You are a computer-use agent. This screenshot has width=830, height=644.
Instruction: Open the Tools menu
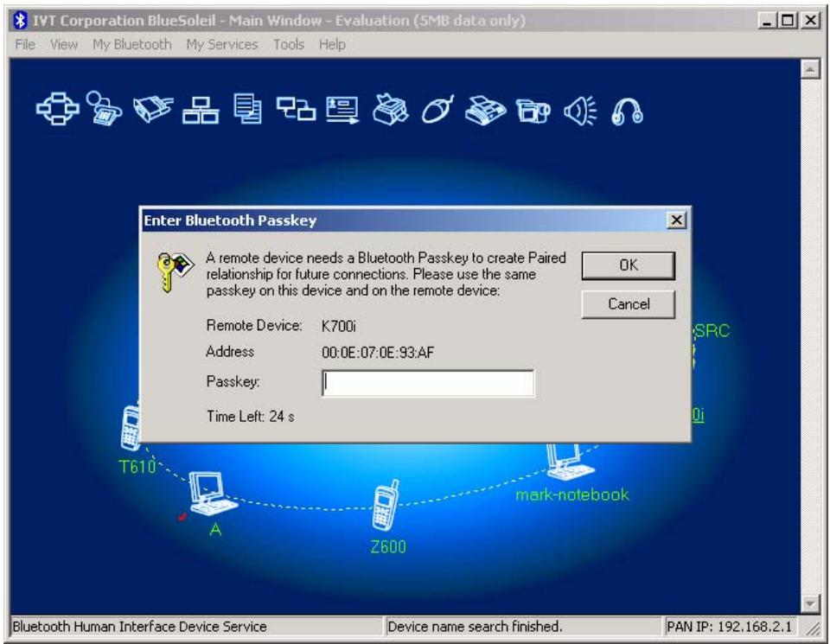tap(289, 44)
